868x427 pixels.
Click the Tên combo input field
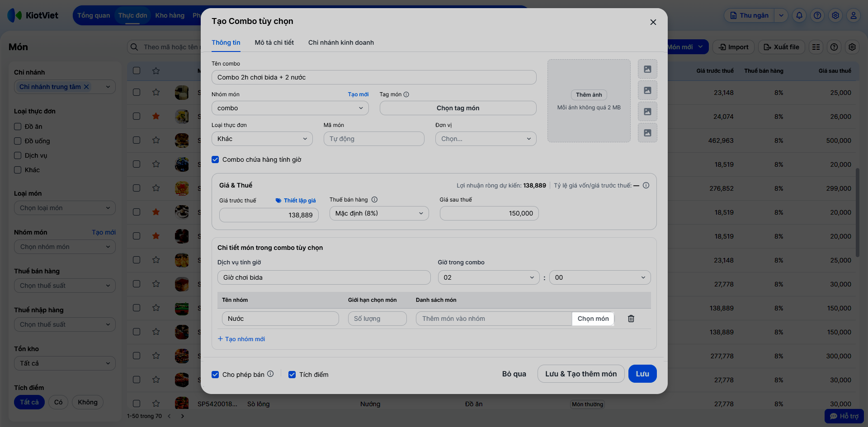point(373,77)
